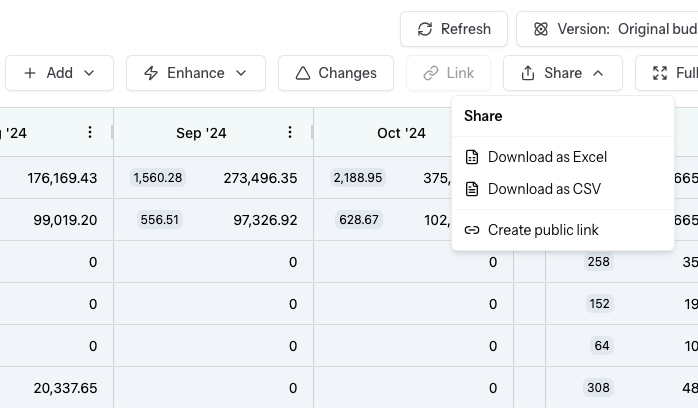Click the 308 badge
698x408 pixels.
598,388
